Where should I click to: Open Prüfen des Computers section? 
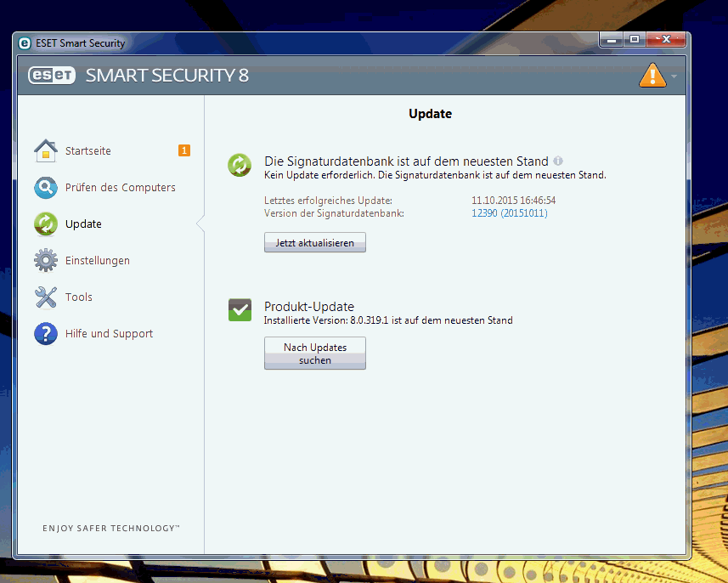click(120, 188)
